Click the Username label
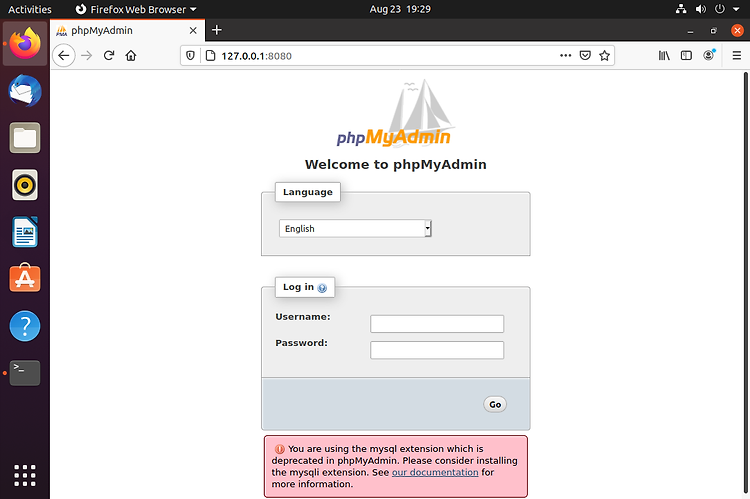This screenshot has width=750, height=499. [303, 317]
